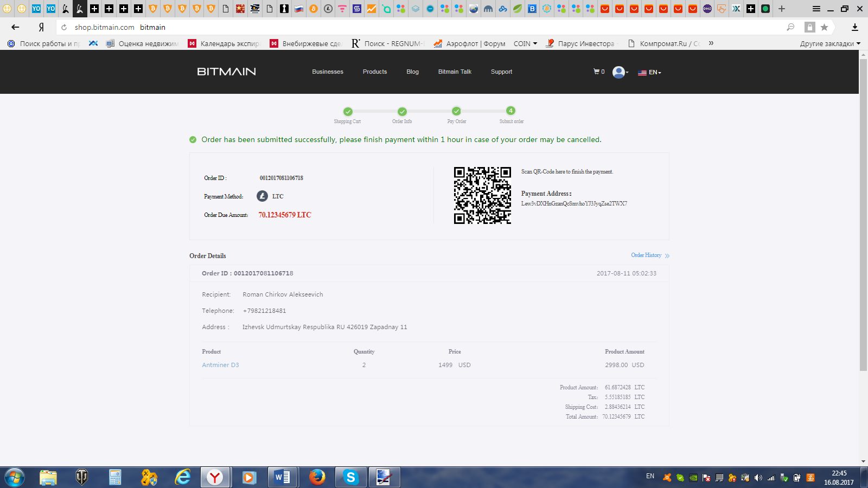Open the Поиск работы bookmark

pos(43,43)
